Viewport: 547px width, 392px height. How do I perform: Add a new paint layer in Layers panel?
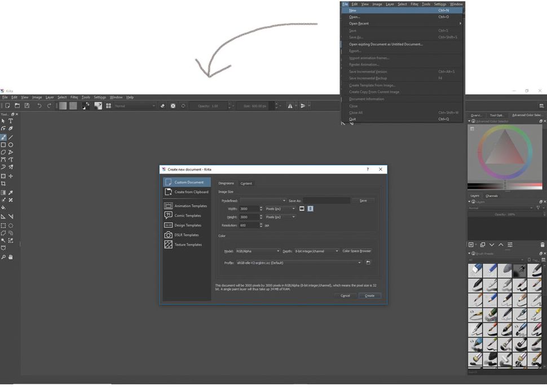point(471,244)
